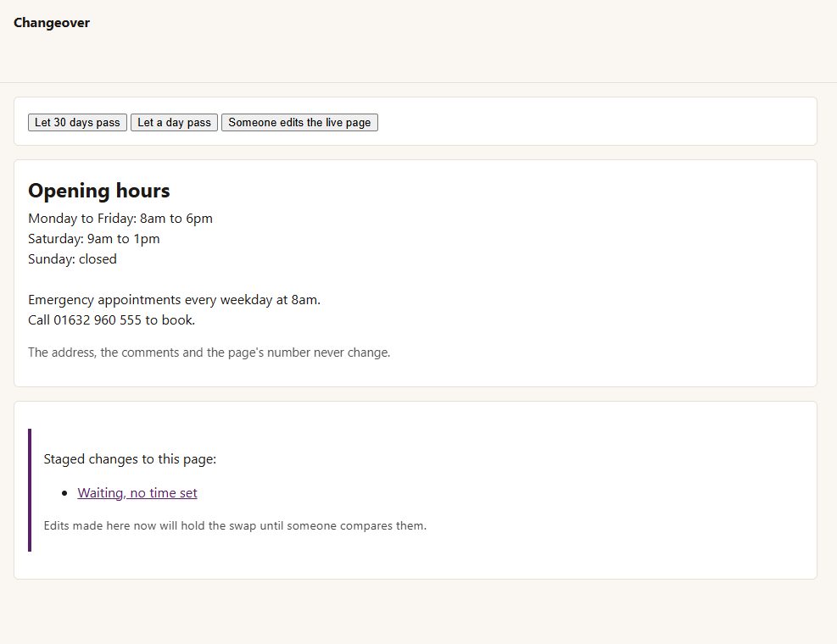Open the 'Waiting, no time set' link
Screen dimensions: 837x644
[x=137, y=493]
